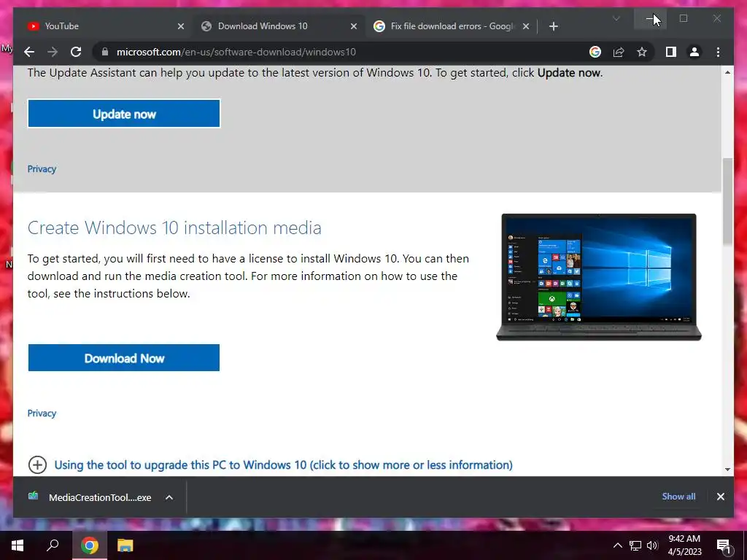Screen dimensions: 747x560
Task: Click the Chrome taskbar icon
Action: click(x=89, y=545)
